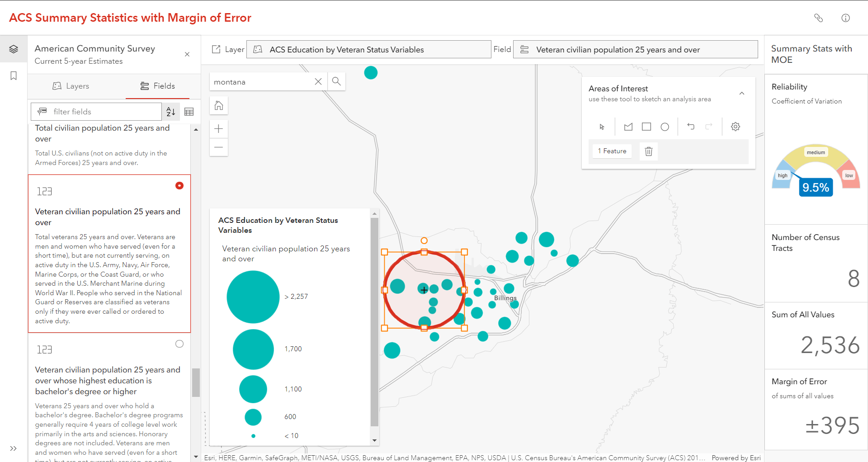
Task: Undo the last sketch action
Action: (x=691, y=127)
